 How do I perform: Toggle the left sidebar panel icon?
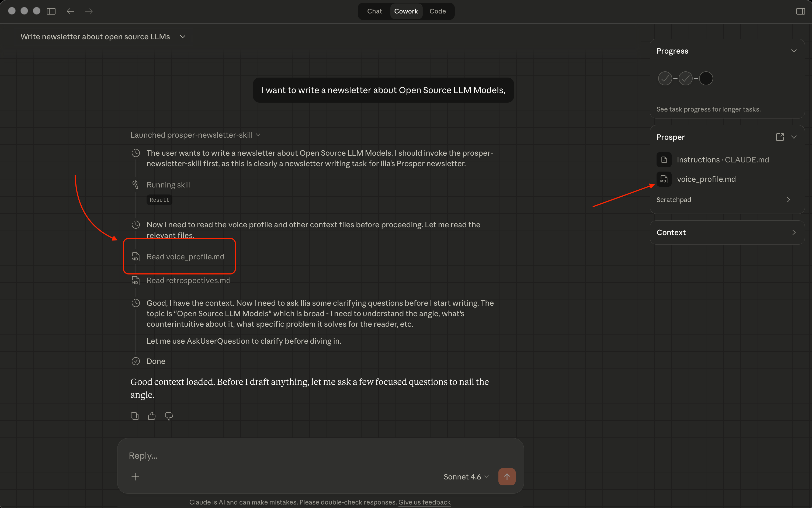pos(51,11)
